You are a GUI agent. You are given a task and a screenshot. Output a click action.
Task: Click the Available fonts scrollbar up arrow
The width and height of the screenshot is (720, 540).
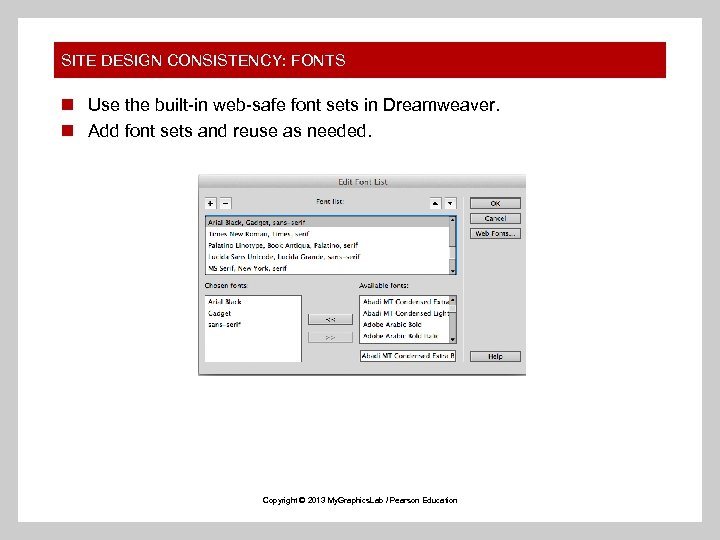click(x=453, y=300)
